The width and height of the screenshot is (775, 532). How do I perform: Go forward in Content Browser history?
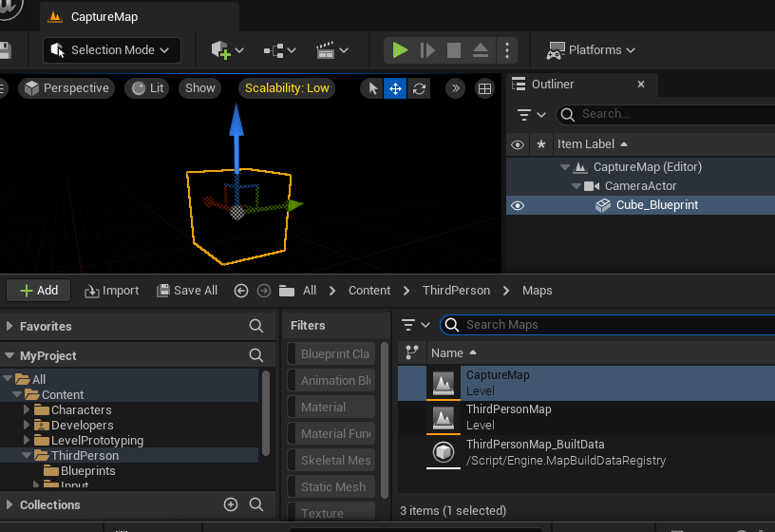(x=264, y=291)
